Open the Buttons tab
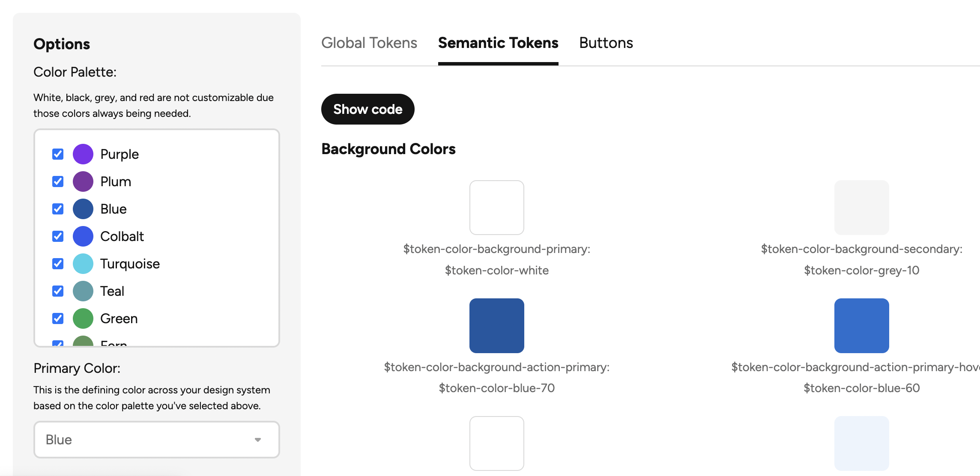980x476 pixels. click(606, 43)
